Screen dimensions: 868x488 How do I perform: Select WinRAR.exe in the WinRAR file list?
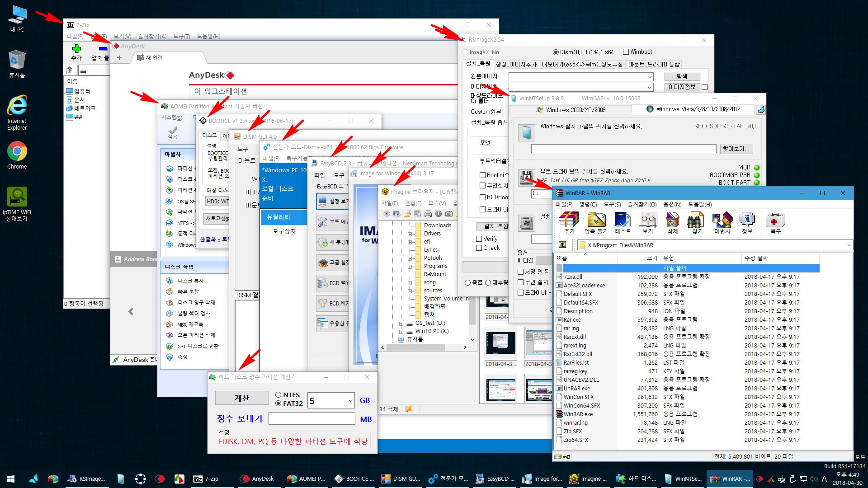tap(578, 414)
